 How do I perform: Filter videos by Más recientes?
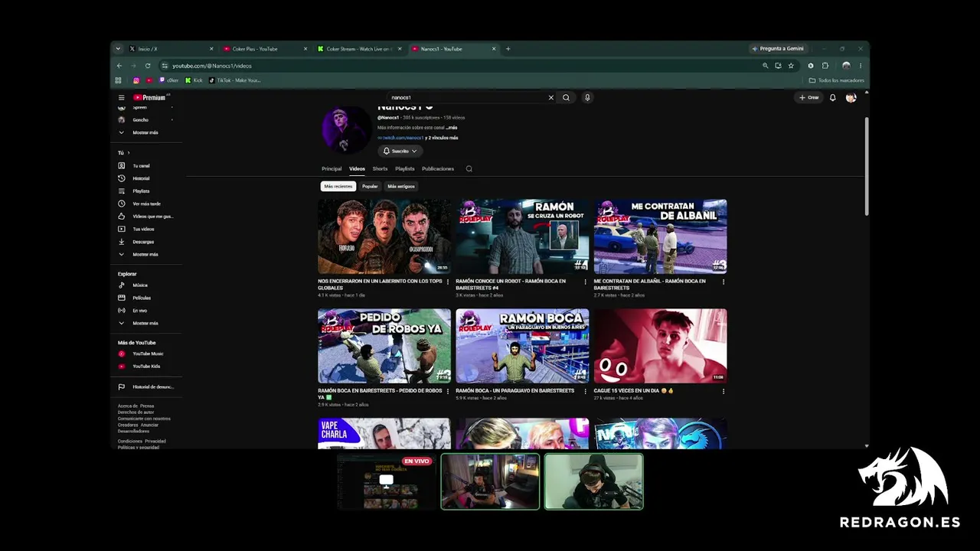[x=338, y=186]
